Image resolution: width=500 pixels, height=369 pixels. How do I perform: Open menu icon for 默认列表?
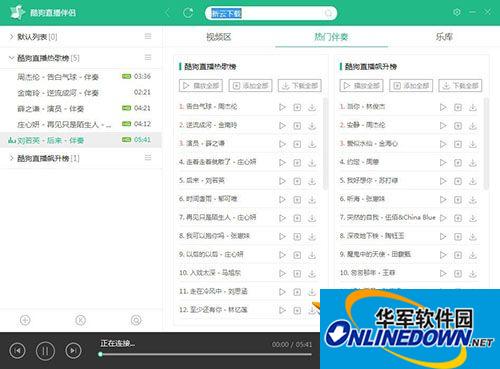(x=148, y=36)
